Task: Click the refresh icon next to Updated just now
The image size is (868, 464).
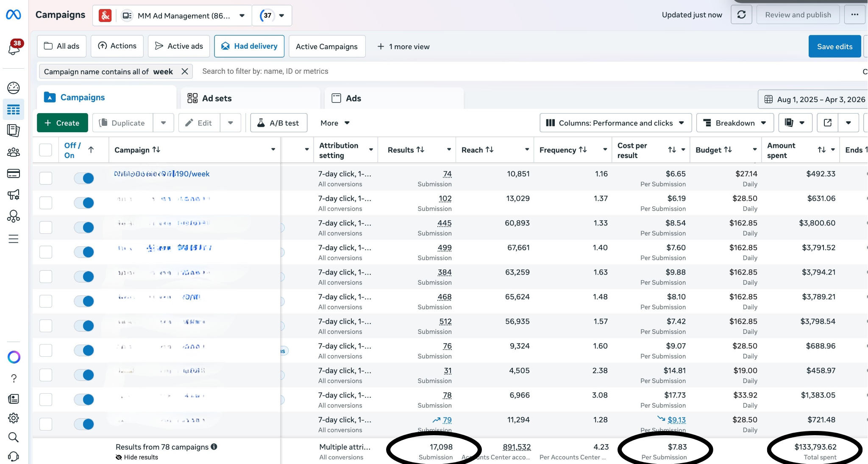Action: [741, 14]
